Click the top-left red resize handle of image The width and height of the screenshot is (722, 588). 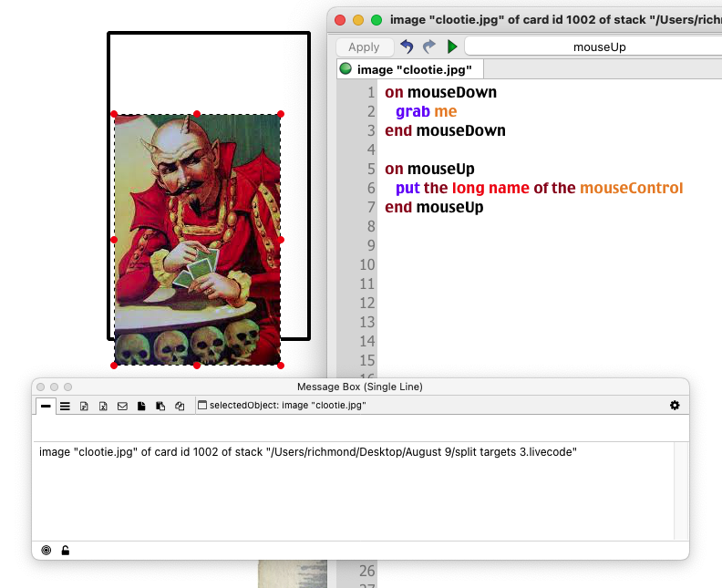point(114,114)
